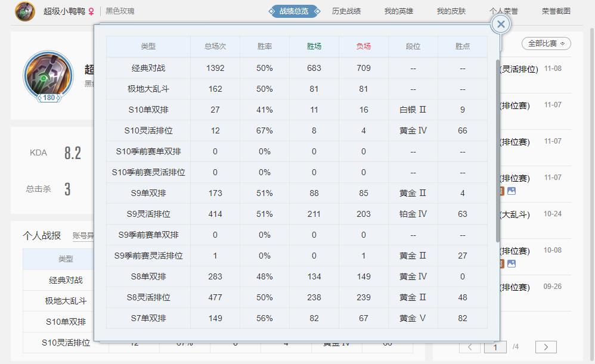Click the popup's vertical scrollbar
Image resolution: width=595 pixels, height=364 pixels.
pyautogui.click(x=498, y=149)
